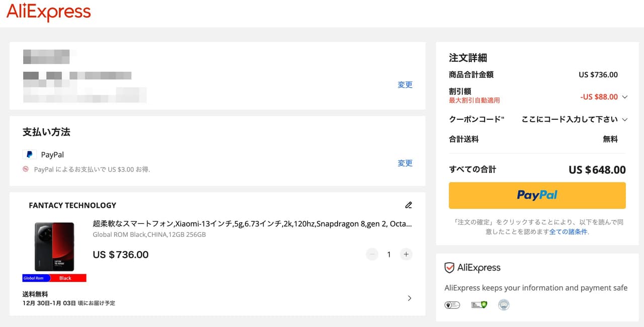Click the PayPal logo icon under 支払い方法

click(x=30, y=154)
